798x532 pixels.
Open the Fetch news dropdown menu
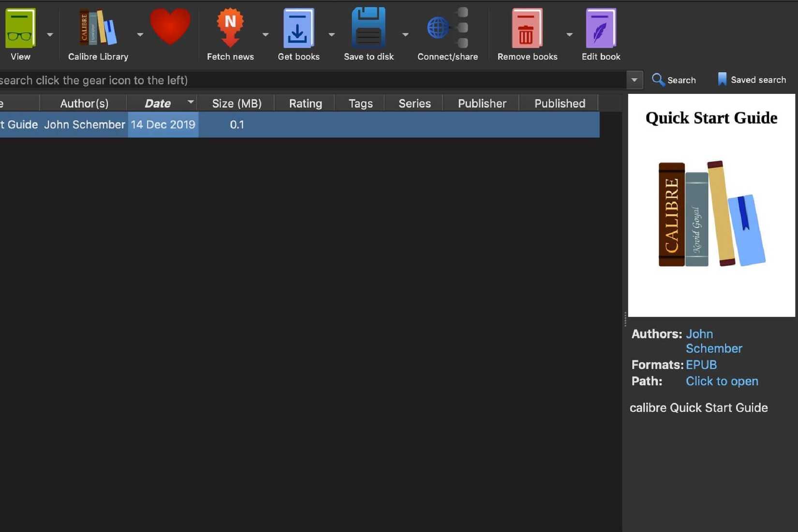tap(265, 34)
